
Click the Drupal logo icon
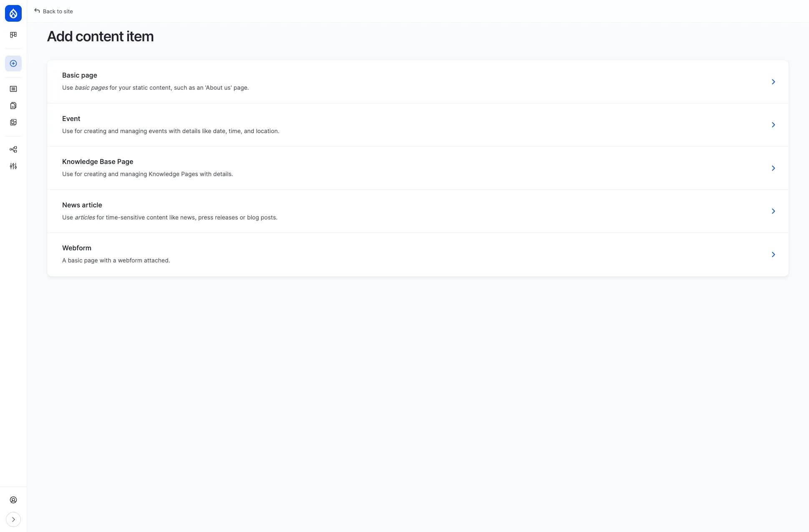(x=13, y=13)
